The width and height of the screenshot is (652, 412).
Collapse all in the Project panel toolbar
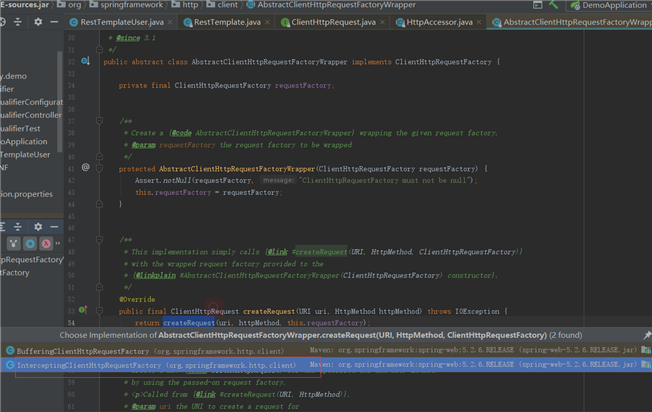pos(18,22)
